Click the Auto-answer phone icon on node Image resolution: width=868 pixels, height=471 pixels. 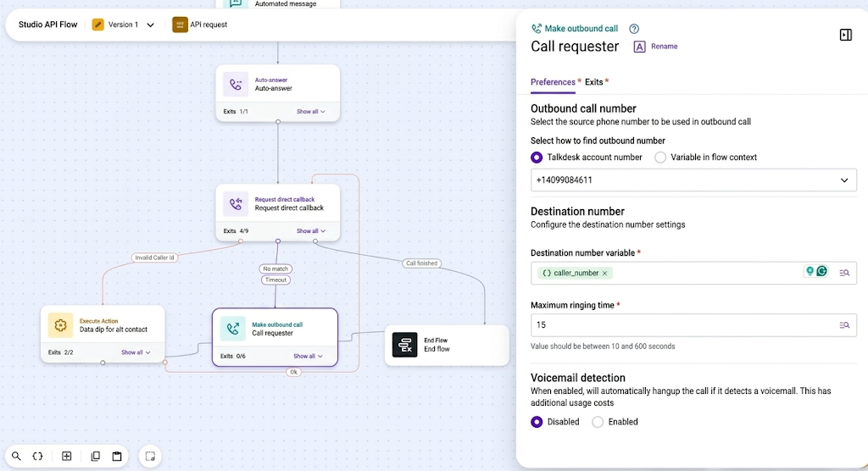click(x=236, y=85)
